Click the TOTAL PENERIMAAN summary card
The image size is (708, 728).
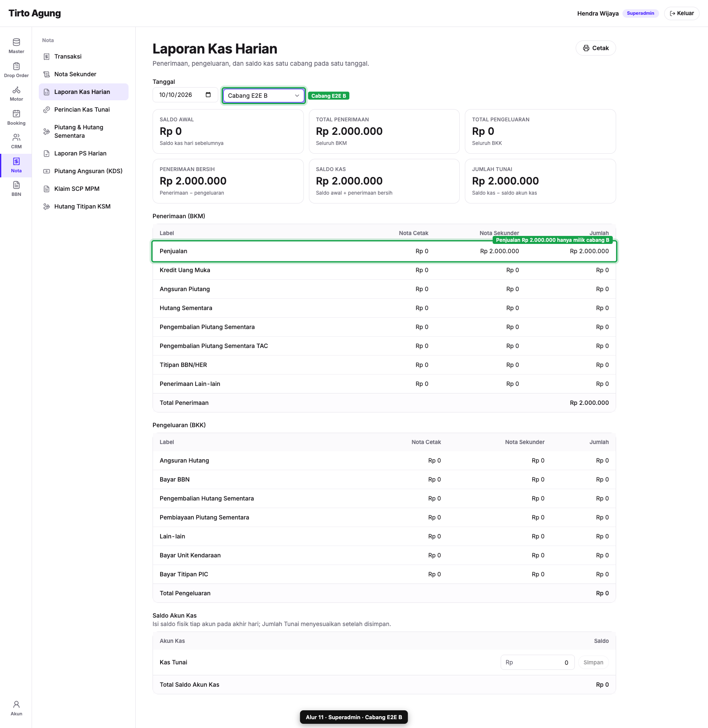(x=384, y=131)
